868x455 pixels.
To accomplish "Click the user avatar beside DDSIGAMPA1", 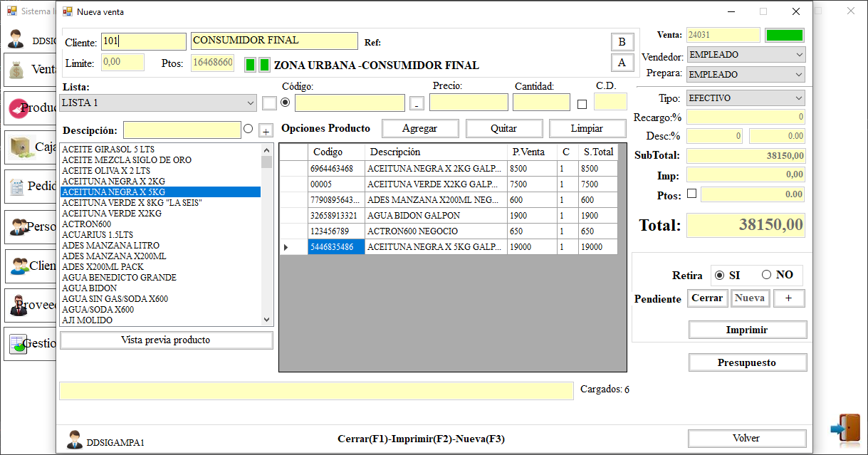I will click(x=75, y=440).
